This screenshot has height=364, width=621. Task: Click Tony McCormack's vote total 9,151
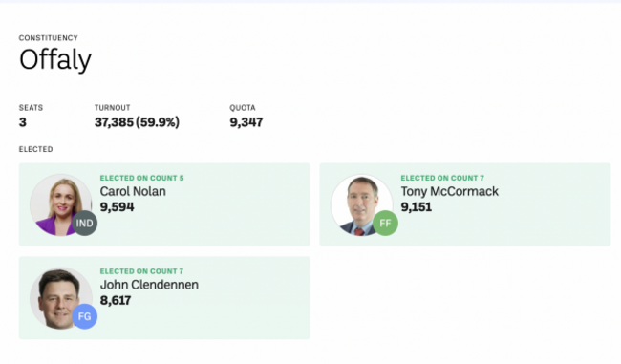click(x=417, y=207)
